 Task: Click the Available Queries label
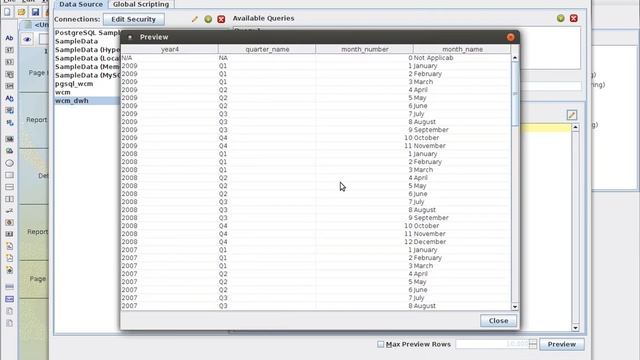pyautogui.click(x=263, y=18)
